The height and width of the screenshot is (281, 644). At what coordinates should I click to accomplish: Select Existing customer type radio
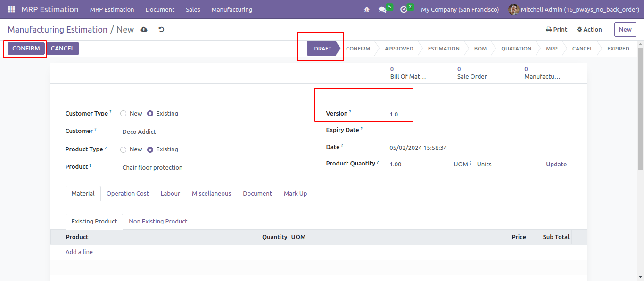click(x=150, y=114)
